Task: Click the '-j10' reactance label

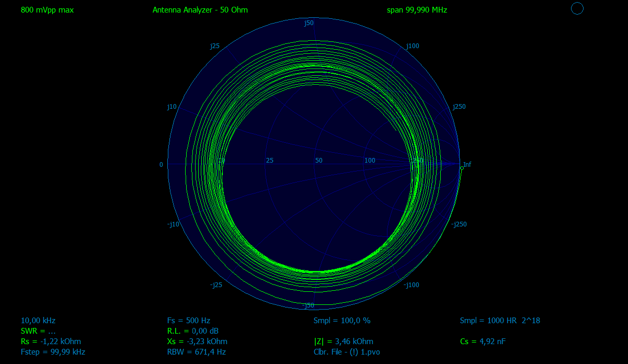Action: [x=173, y=224]
